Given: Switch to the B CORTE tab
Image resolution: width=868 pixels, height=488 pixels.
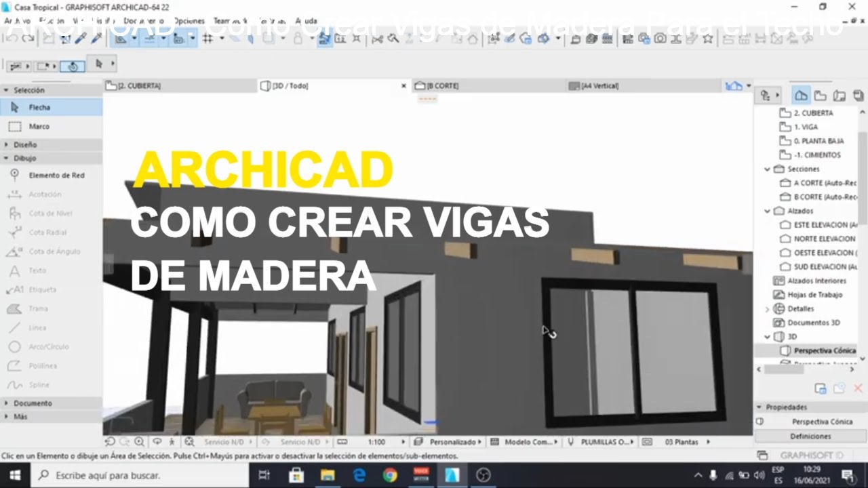Looking at the screenshot, I should tap(488, 86).
